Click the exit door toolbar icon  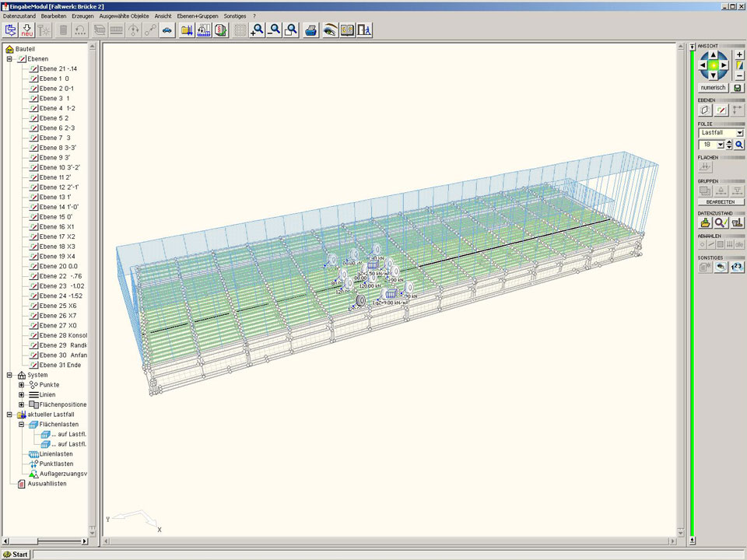pos(364,30)
